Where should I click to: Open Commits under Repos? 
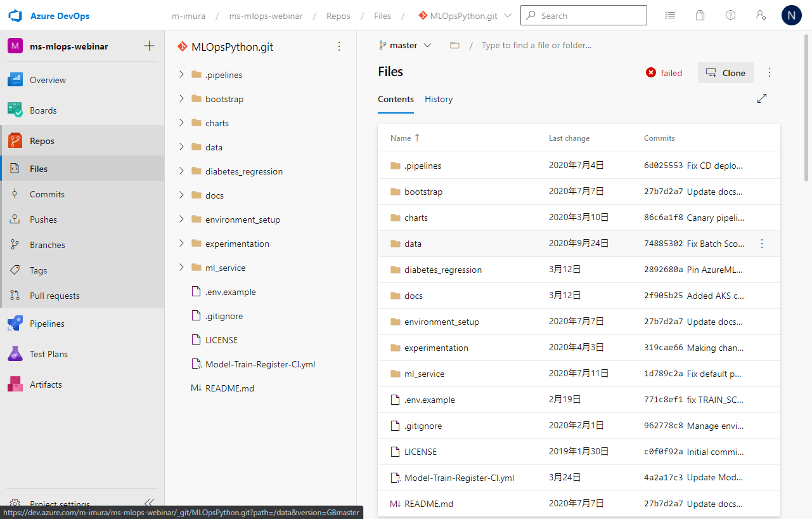click(82, 194)
